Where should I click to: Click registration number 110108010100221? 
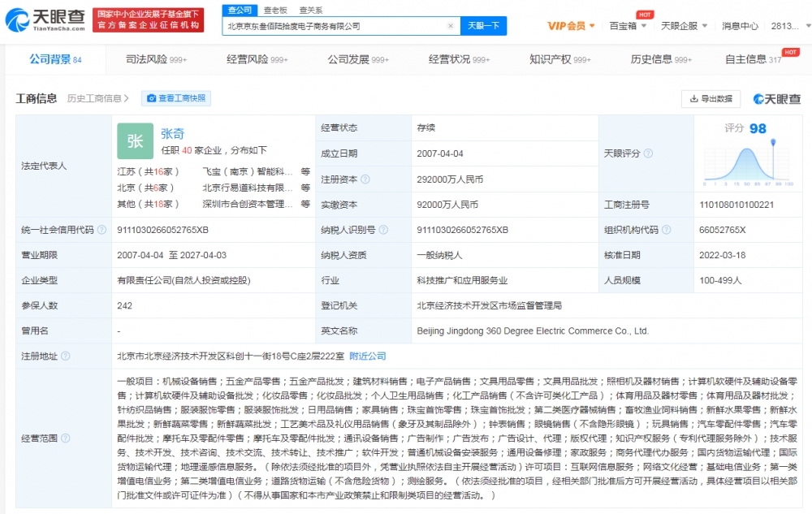click(x=736, y=205)
